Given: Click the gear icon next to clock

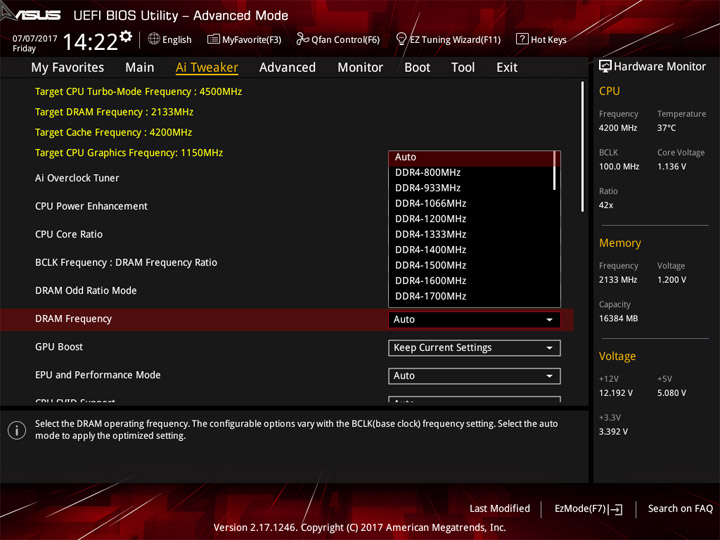Looking at the screenshot, I should 126,36.
